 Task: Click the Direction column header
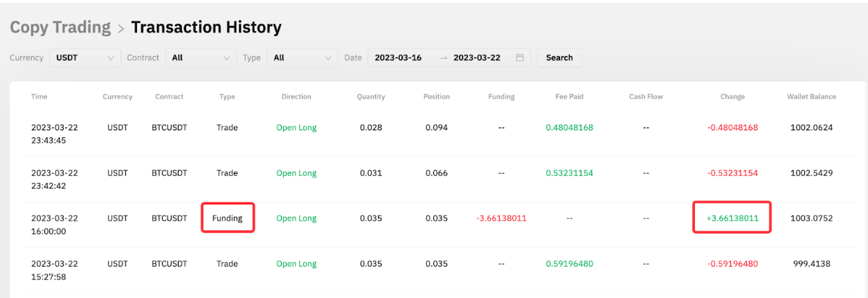(x=296, y=96)
